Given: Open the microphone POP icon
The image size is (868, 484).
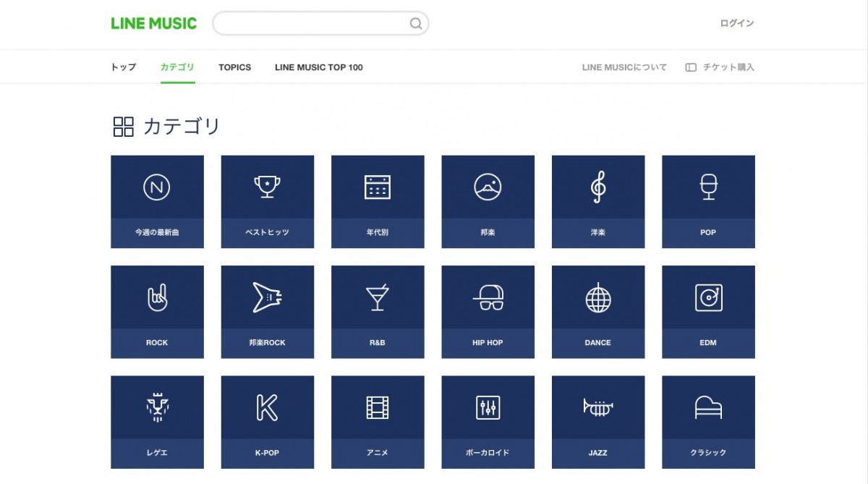Looking at the screenshot, I should [x=708, y=187].
